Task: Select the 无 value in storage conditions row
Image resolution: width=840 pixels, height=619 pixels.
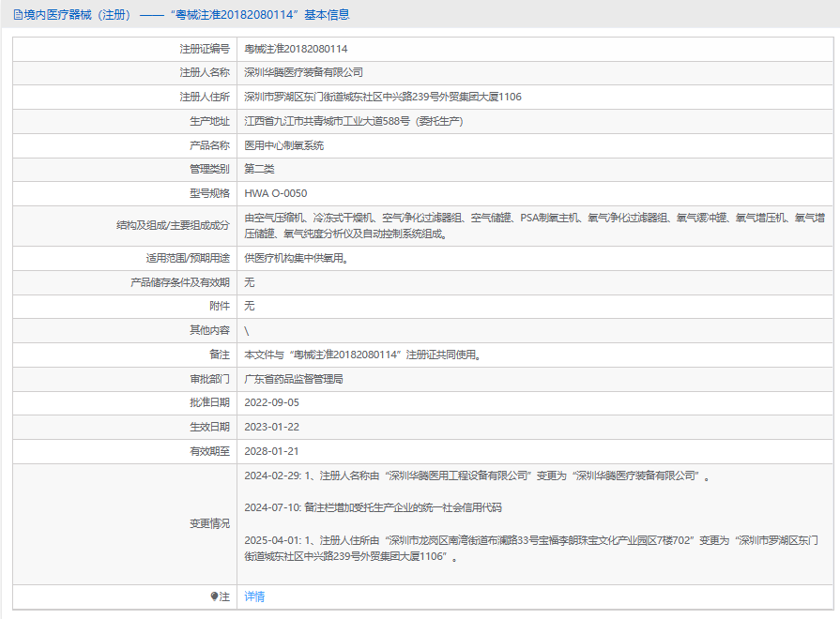Action: (x=250, y=282)
